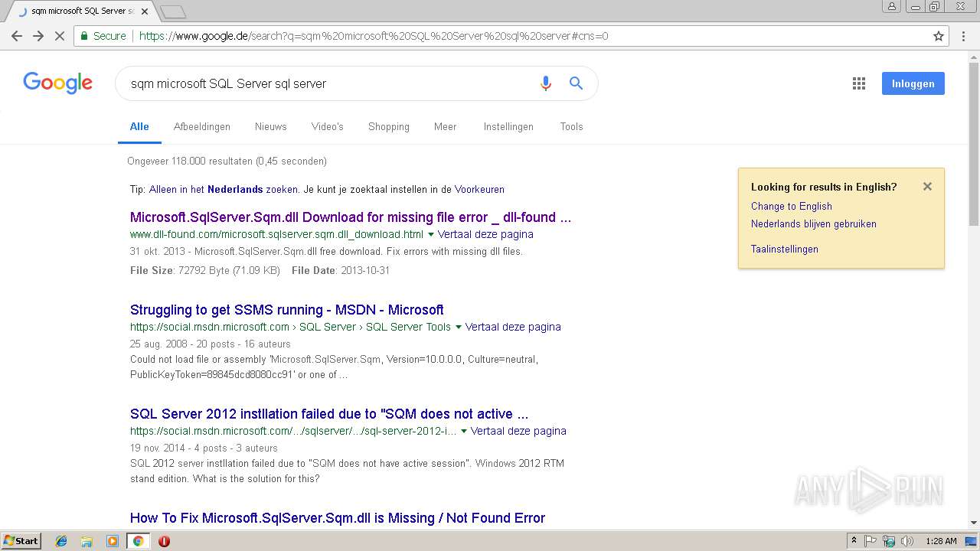Image resolution: width=980 pixels, height=551 pixels.
Task: Translate SSMS result via Vertaal deze pagina
Action: [x=513, y=328]
